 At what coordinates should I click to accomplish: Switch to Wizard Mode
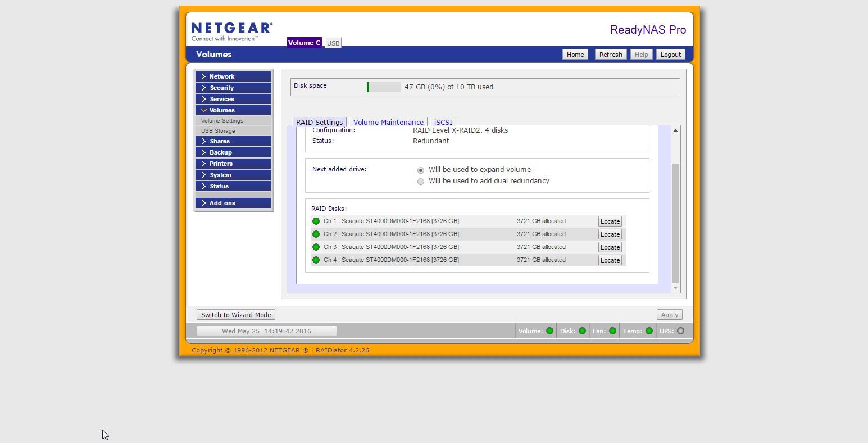pos(235,314)
